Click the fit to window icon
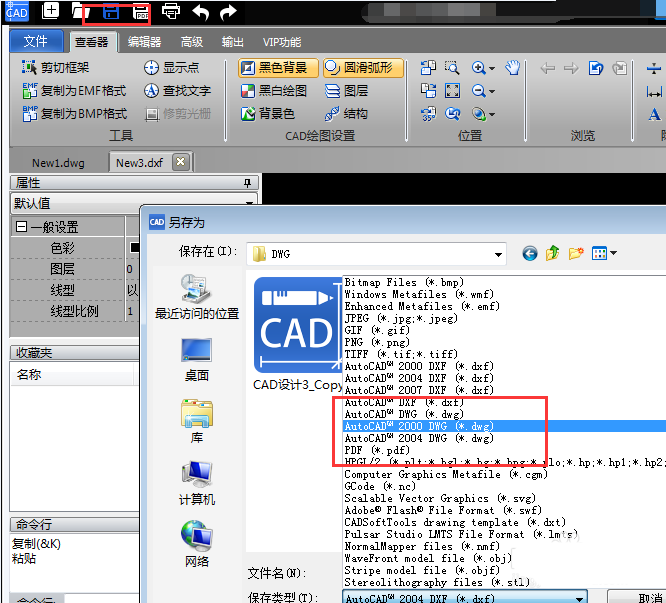Viewport: 666px width, 603px height. click(x=452, y=90)
